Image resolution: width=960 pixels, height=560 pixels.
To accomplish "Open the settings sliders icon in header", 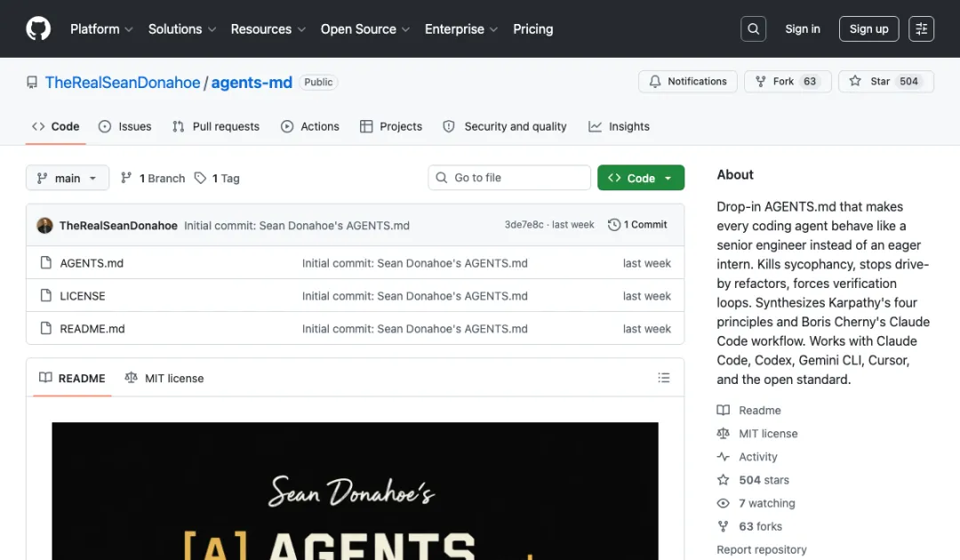I will coord(921,28).
